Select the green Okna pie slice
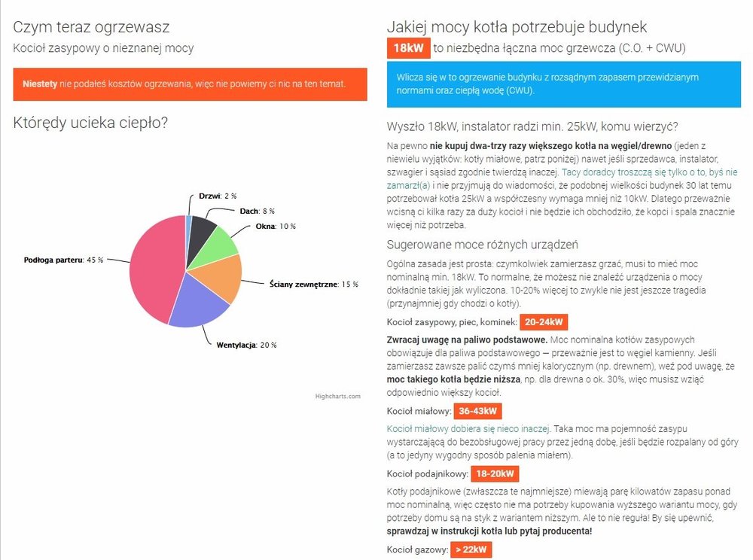Image resolution: width=753 pixels, height=560 pixels. pos(218,241)
